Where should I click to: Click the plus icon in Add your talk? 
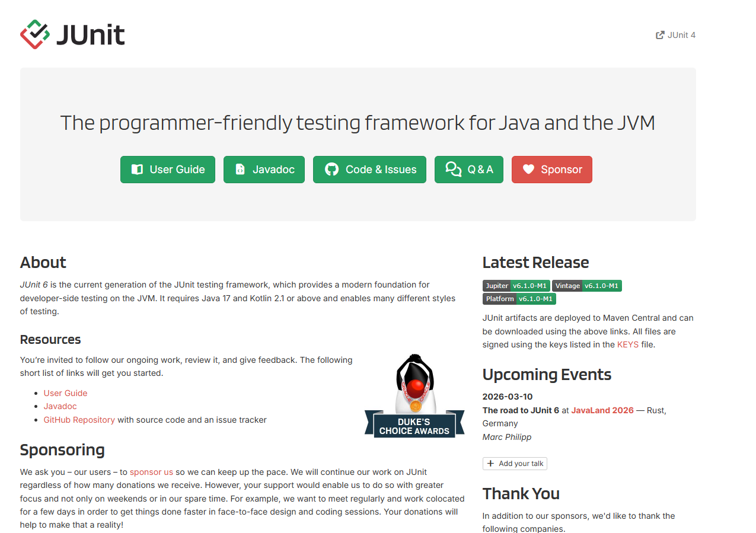coord(490,464)
